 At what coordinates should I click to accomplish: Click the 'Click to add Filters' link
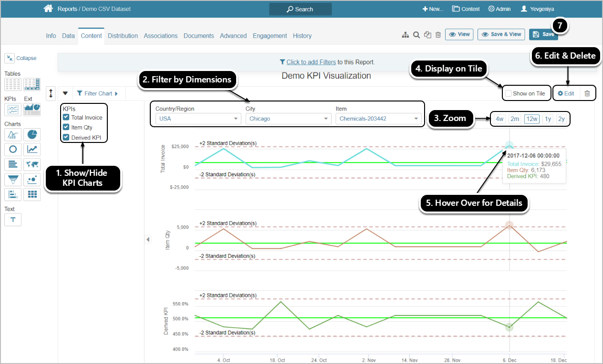[x=311, y=62]
